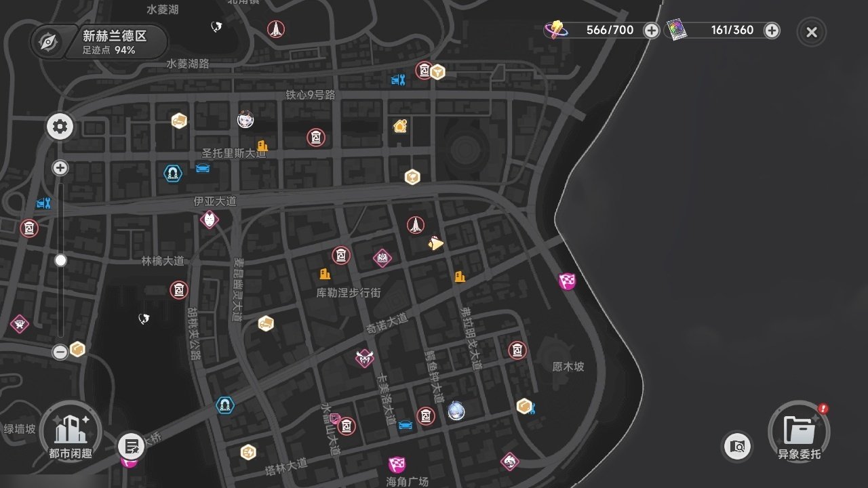Select box hexagon marker above 铁心9号路
This screenshot has width=868, height=488.
438,72
